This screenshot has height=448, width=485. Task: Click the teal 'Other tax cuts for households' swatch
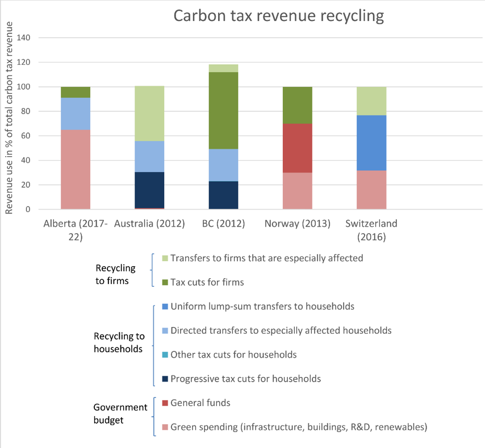[x=165, y=355]
